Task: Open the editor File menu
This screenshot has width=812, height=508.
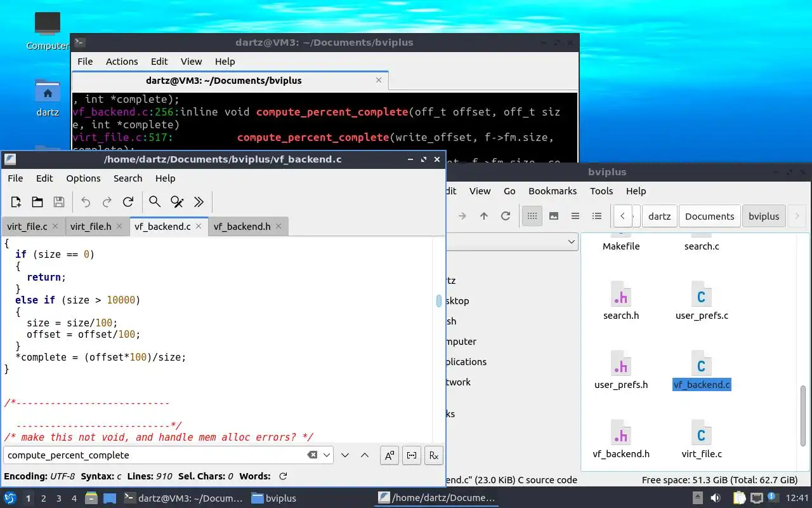Action: click(15, 178)
